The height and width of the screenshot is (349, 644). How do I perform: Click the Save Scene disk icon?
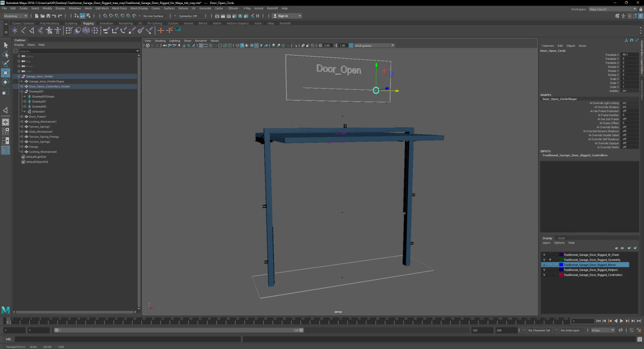(x=48, y=16)
